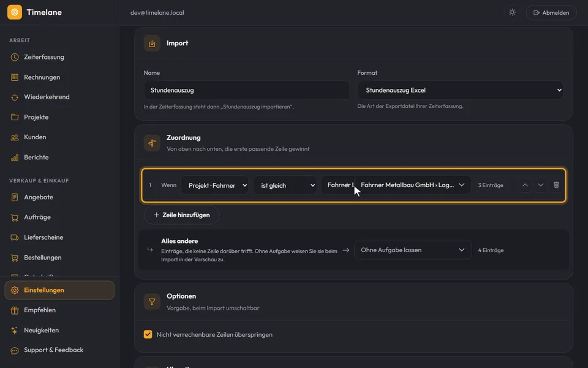Open the Empfehlen page label
This screenshot has height=368, width=588.
[x=40, y=310]
